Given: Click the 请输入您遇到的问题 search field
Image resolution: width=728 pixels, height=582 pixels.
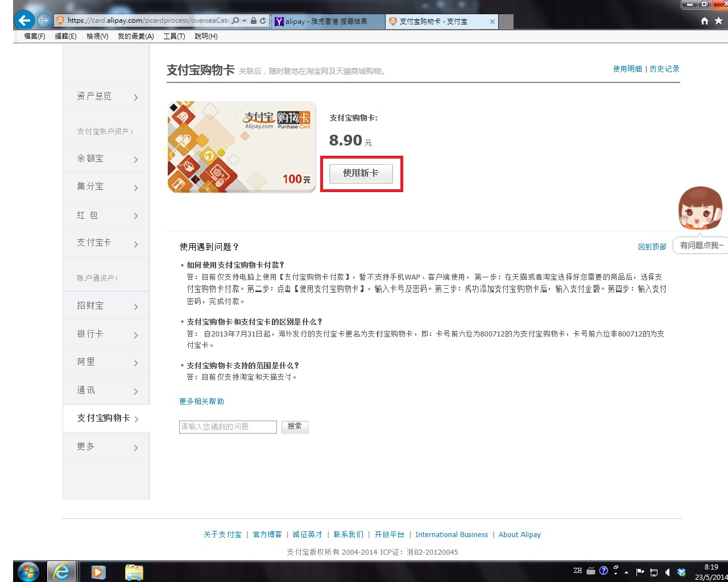Looking at the screenshot, I should pyautogui.click(x=228, y=427).
